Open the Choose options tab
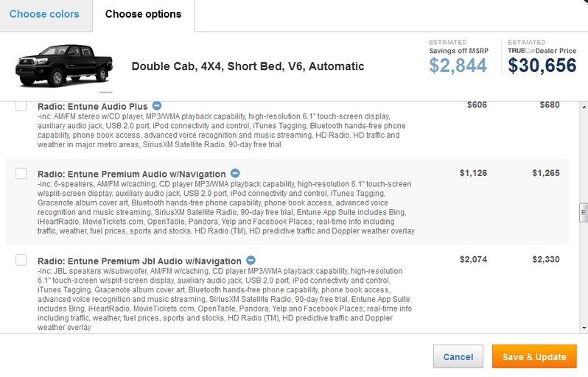This screenshot has width=588, height=377. click(143, 14)
